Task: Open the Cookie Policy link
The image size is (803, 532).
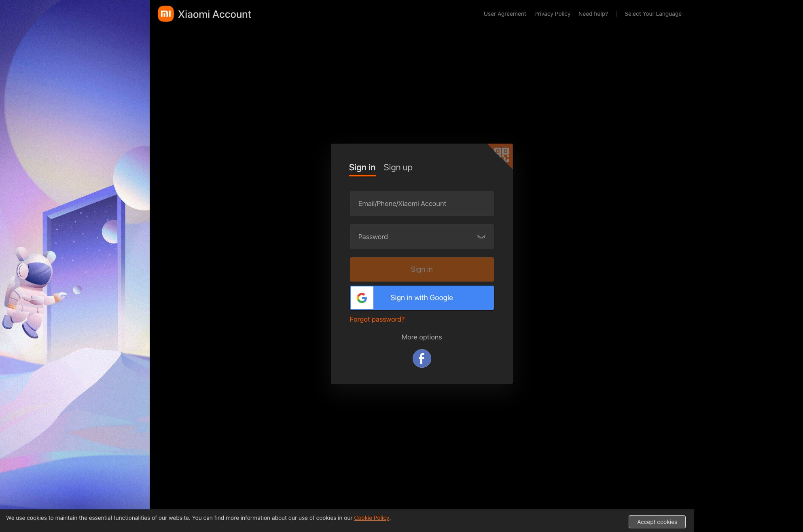Action: tap(371, 518)
